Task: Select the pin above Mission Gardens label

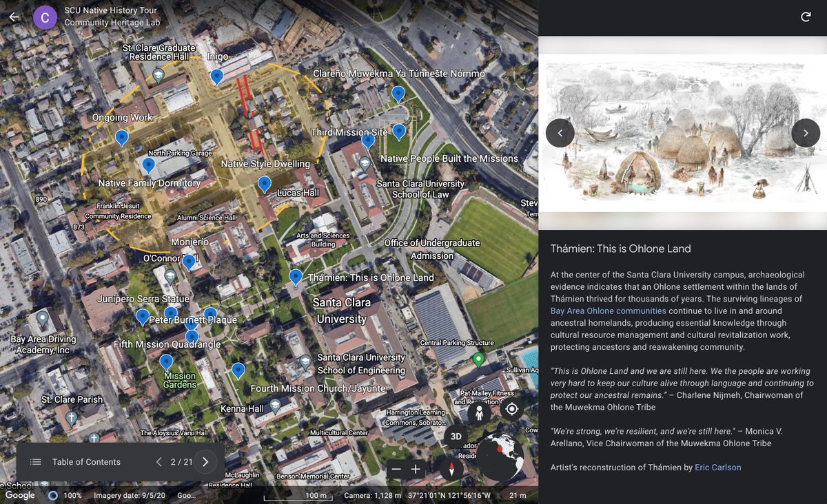Action: tap(166, 362)
